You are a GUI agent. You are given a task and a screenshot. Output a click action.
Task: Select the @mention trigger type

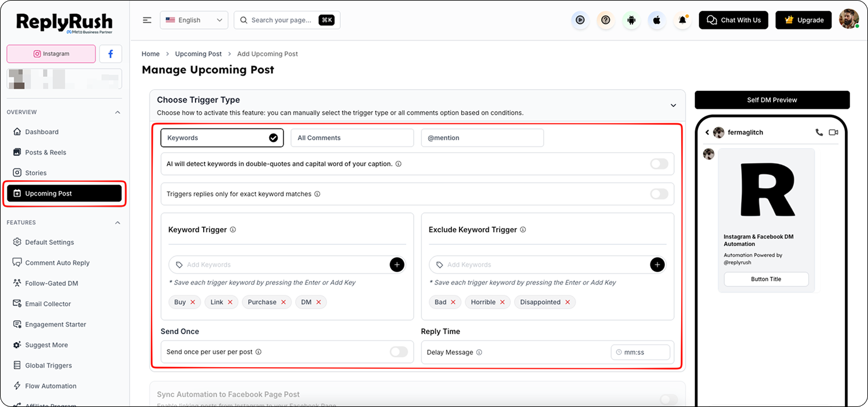[483, 138]
